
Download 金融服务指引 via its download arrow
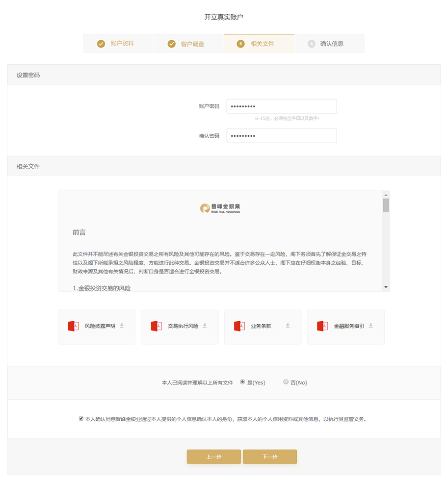pos(370,325)
